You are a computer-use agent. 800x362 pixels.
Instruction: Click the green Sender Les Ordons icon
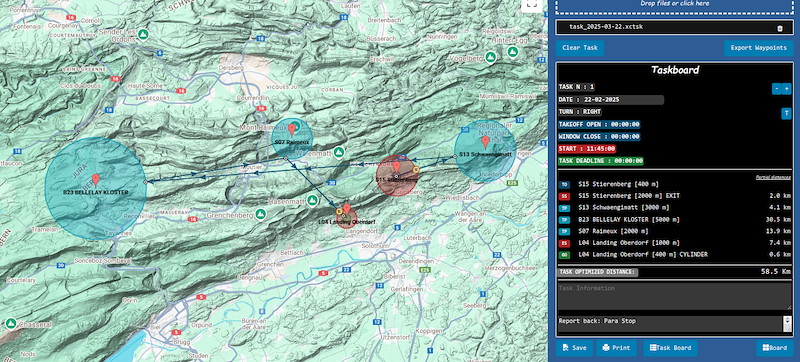click(144, 34)
